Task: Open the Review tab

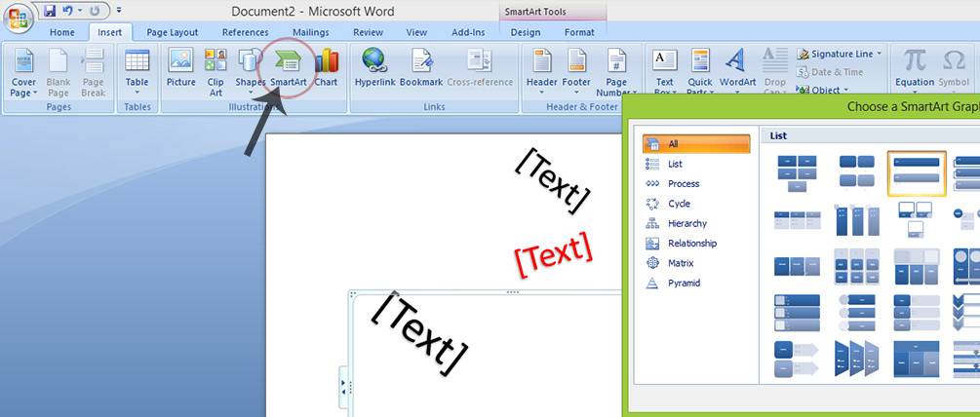Action: click(369, 32)
